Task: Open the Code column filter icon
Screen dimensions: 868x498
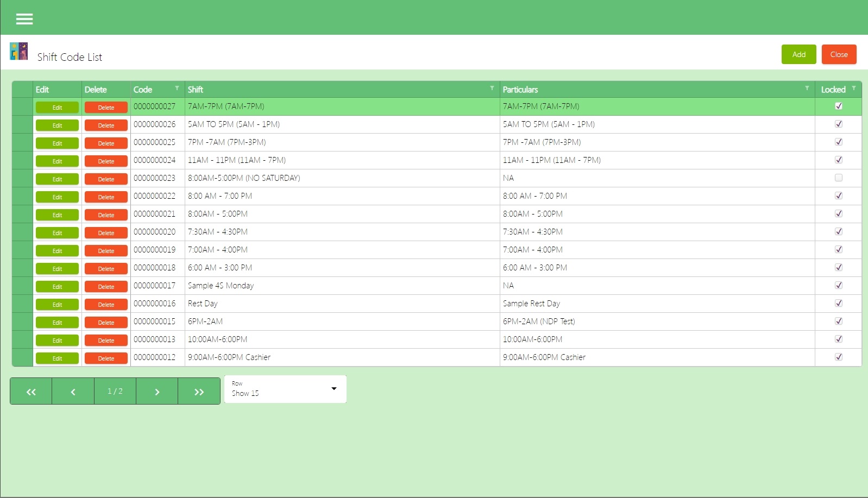Action: coord(177,88)
